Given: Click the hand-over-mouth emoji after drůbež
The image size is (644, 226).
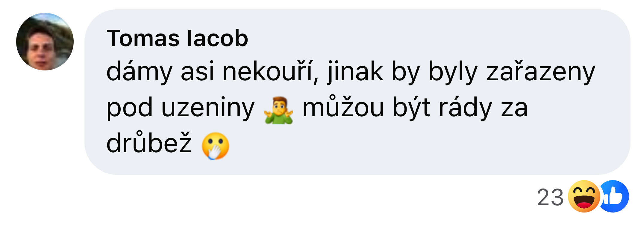Looking at the screenshot, I should (215, 146).
